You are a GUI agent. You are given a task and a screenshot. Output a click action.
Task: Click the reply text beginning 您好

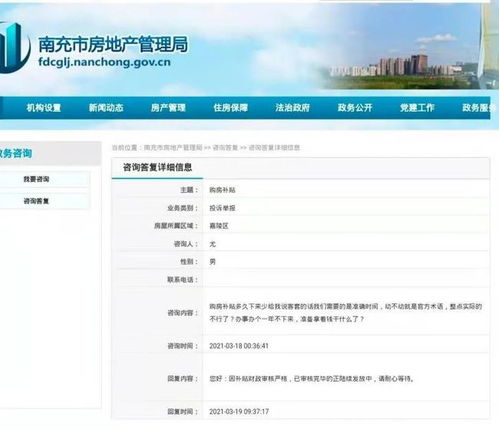click(312, 379)
